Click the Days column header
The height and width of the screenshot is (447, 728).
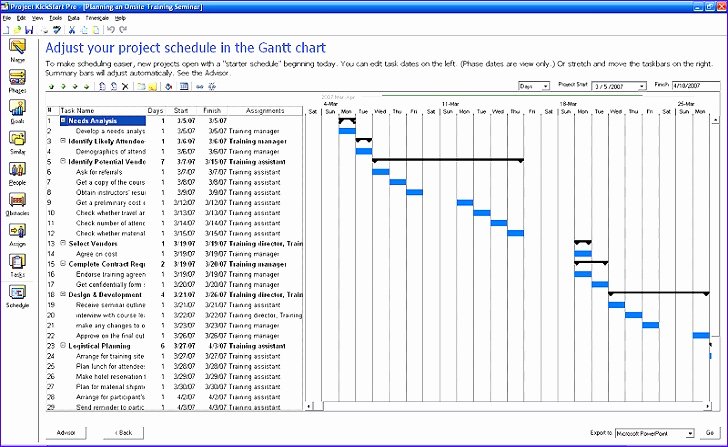[155, 110]
